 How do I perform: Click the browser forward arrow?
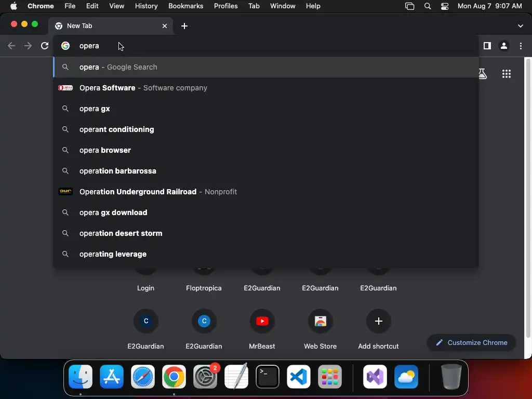[x=28, y=46]
